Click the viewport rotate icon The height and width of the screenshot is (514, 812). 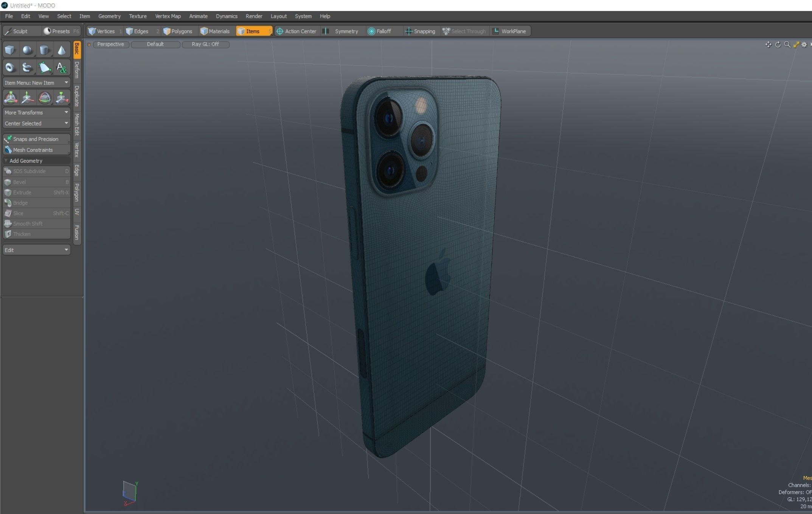[x=778, y=45]
